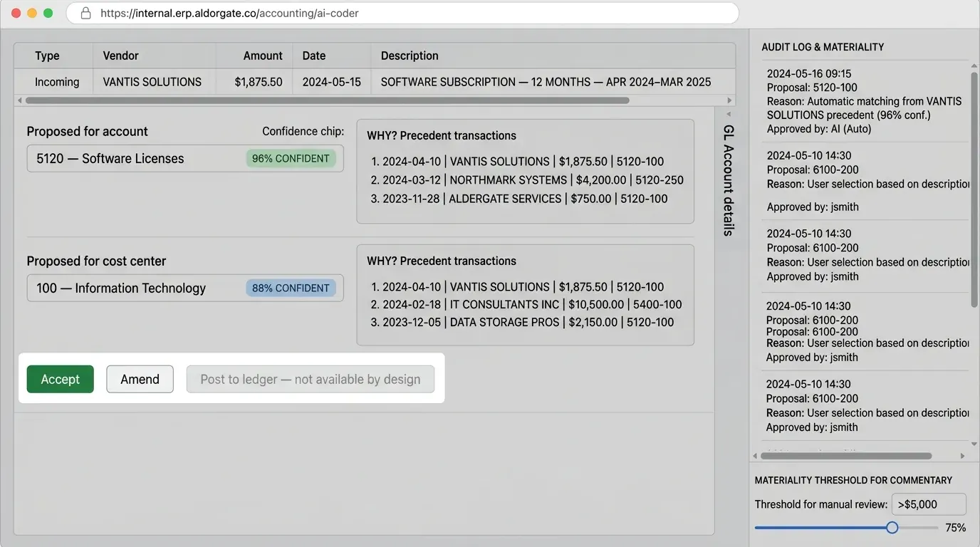This screenshot has height=547, width=980.
Task: Select the SOFTWARE SUBSCRIPTION — 12 MONTHS description cell
Action: click(553, 82)
